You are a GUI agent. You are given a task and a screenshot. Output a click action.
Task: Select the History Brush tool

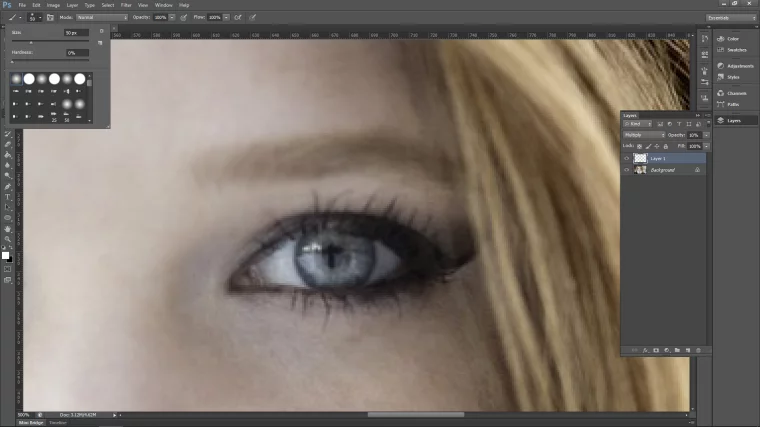coord(7,134)
